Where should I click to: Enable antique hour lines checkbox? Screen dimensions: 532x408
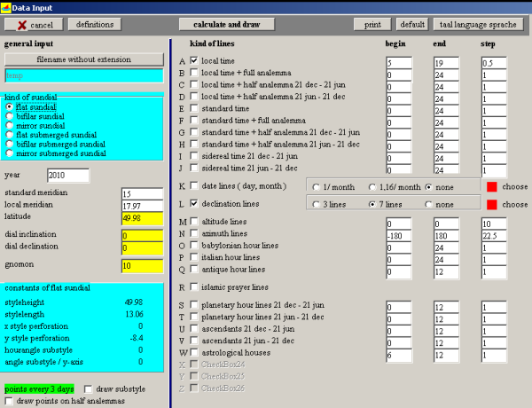(193, 269)
